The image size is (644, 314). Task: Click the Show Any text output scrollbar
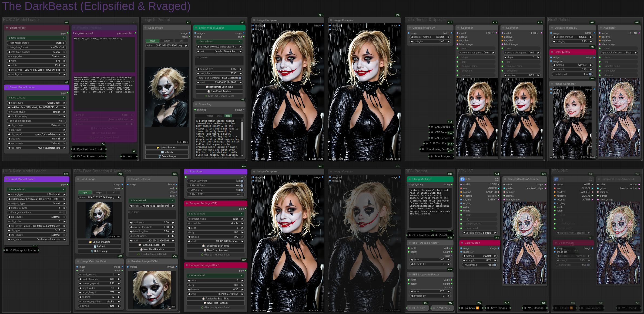tap(242, 131)
